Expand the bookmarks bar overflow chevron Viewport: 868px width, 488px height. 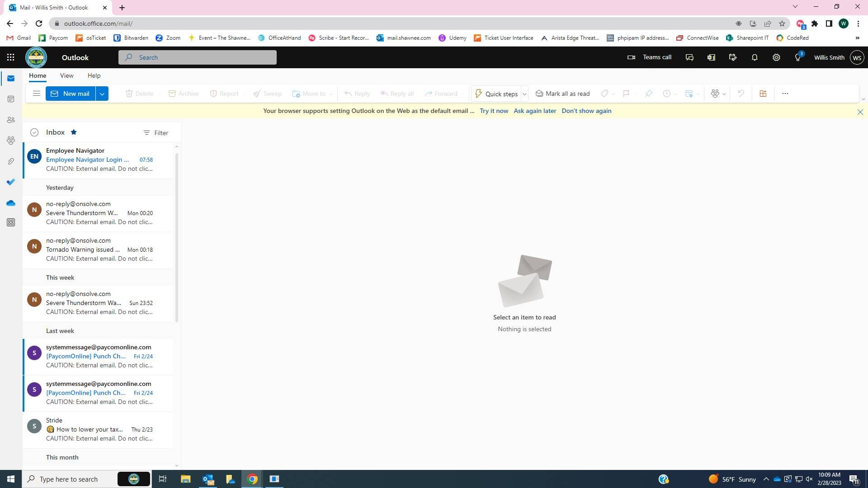(858, 38)
